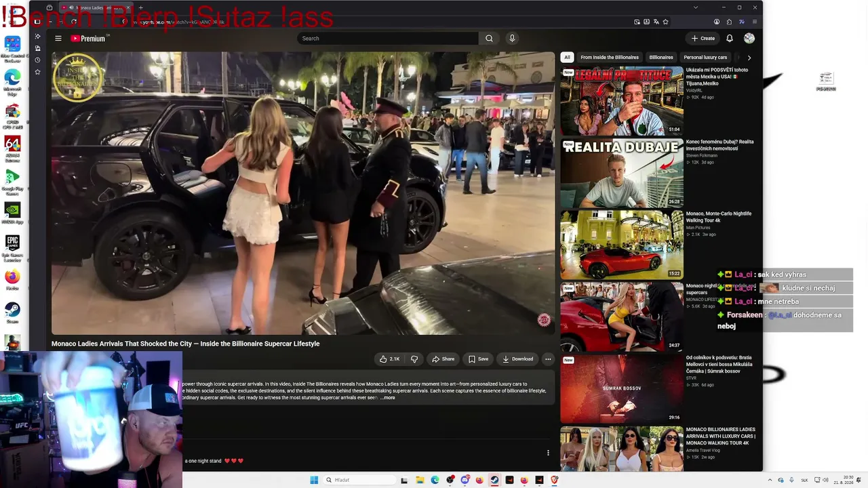868x488 pixels.
Task: Download the video with the Download button
Action: [517, 359]
